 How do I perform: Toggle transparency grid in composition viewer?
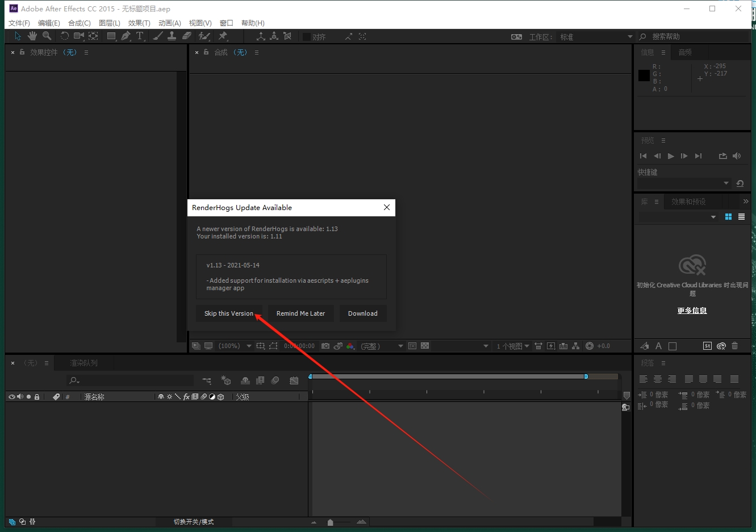point(425,346)
